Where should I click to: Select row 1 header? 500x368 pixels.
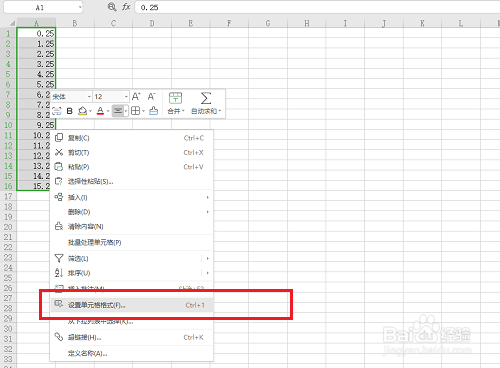tap(8, 33)
